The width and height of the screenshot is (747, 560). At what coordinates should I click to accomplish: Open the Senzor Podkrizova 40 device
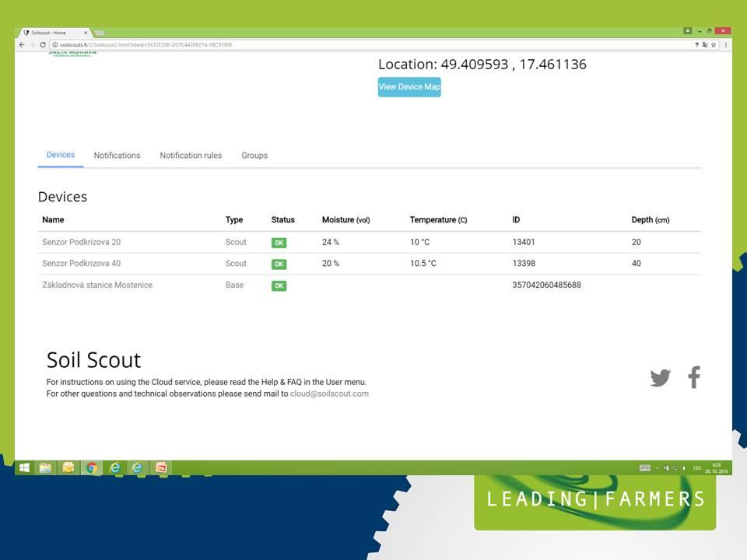point(82,264)
